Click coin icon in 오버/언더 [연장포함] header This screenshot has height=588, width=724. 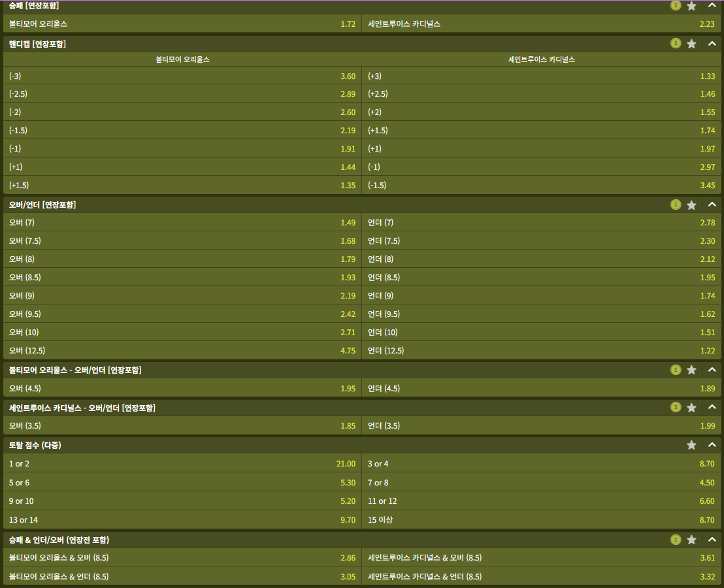[x=676, y=204]
